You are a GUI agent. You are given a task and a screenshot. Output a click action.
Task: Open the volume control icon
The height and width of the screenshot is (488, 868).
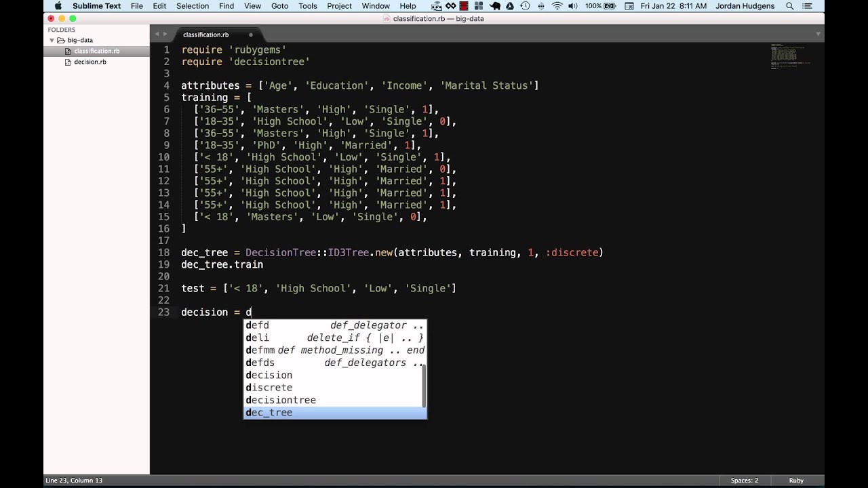(x=574, y=6)
